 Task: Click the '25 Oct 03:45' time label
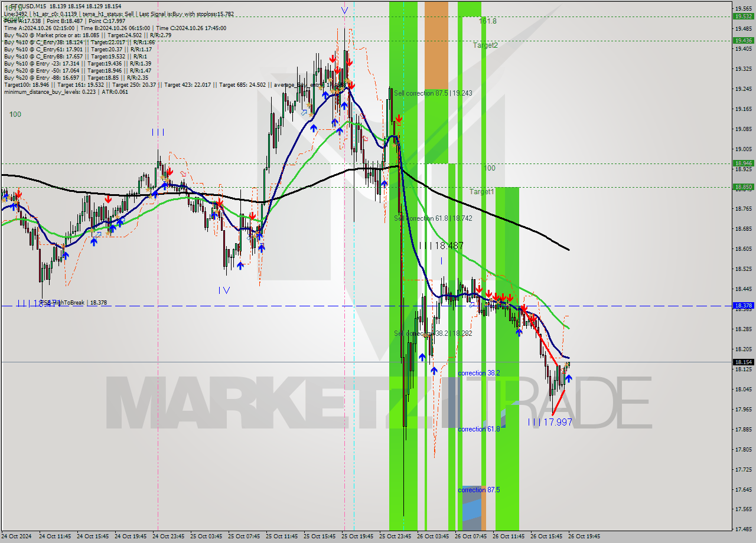(206, 537)
